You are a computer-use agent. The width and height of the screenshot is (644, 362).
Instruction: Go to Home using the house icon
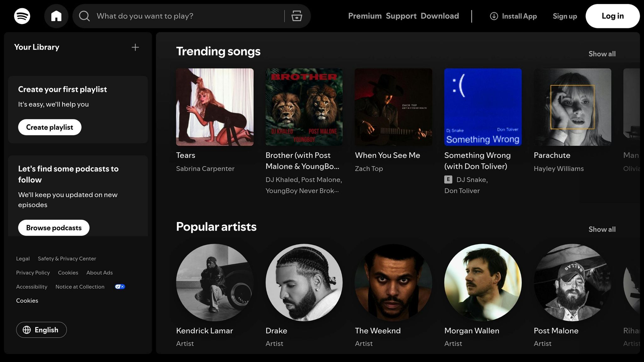(56, 16)
